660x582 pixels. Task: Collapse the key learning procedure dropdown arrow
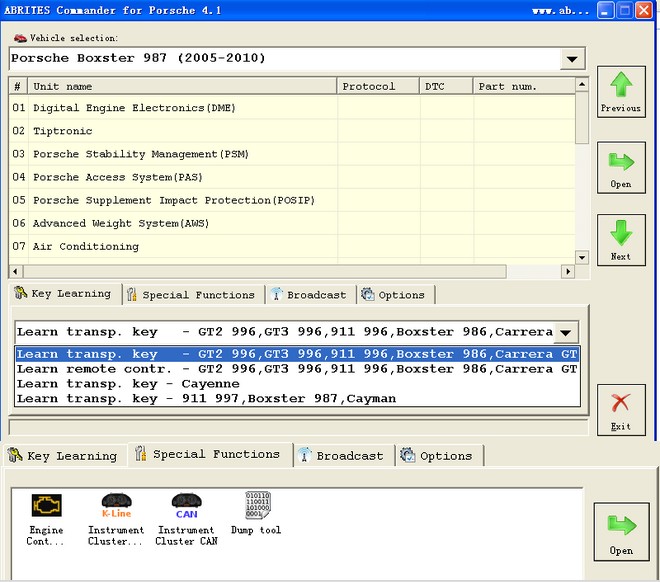(565, 332)
